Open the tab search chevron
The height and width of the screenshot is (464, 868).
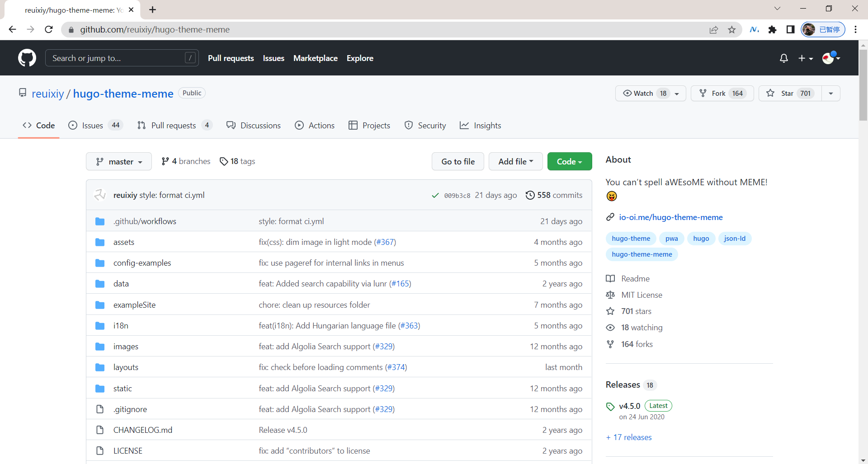777,9
